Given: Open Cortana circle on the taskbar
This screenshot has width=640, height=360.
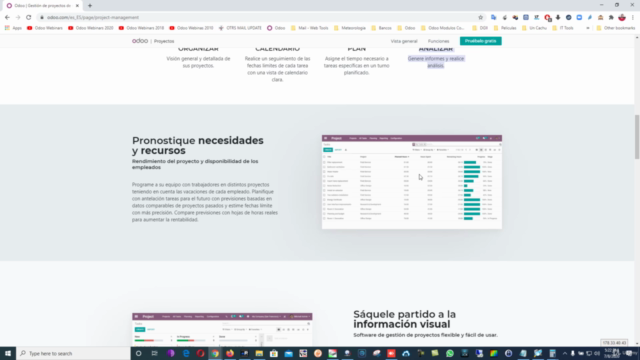Looking at the screenshot, I should tap(139, 353).
